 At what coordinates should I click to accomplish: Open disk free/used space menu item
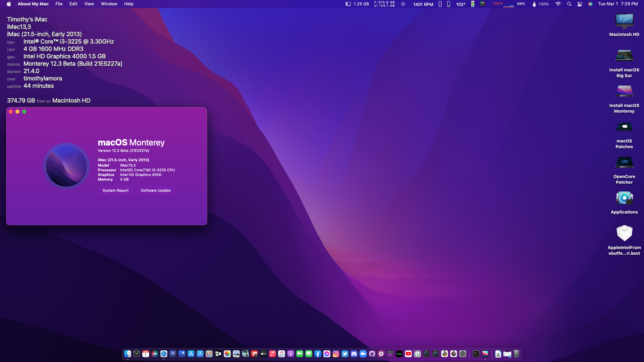pyautogui.click(x=384, y=4)
